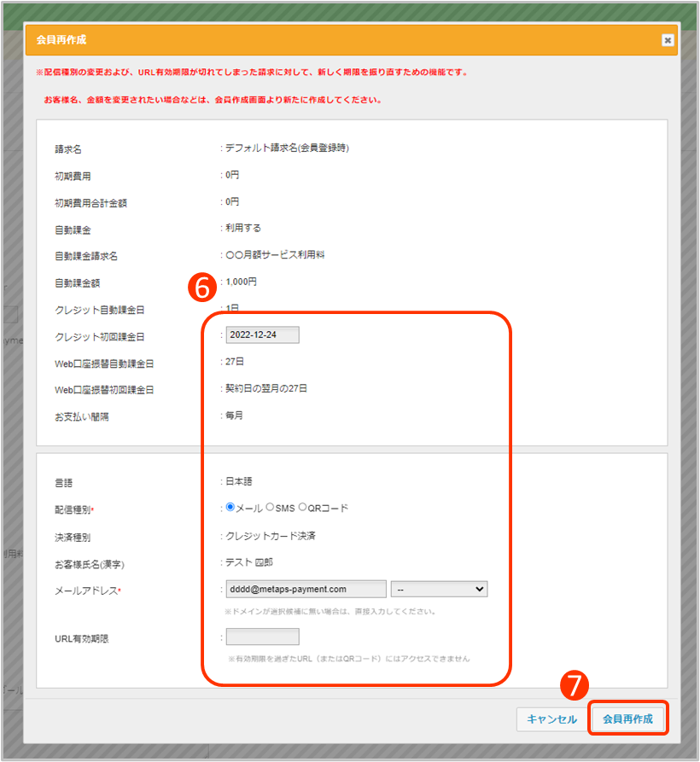Choose SMS as the delivery type

pos(270,508)
